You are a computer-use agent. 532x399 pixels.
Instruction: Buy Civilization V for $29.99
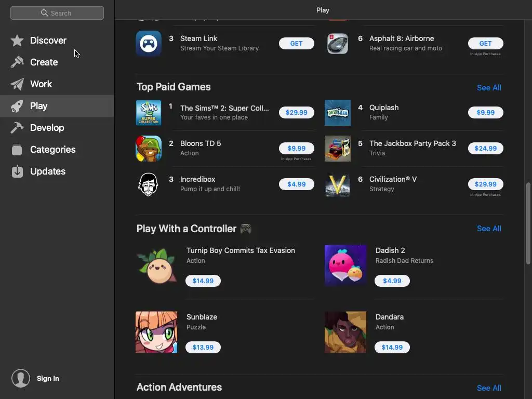(485, 184)
